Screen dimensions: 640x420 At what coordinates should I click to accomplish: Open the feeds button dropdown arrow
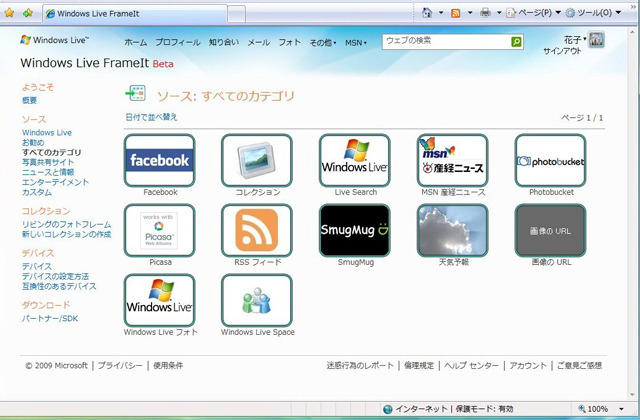coord(470,13)
